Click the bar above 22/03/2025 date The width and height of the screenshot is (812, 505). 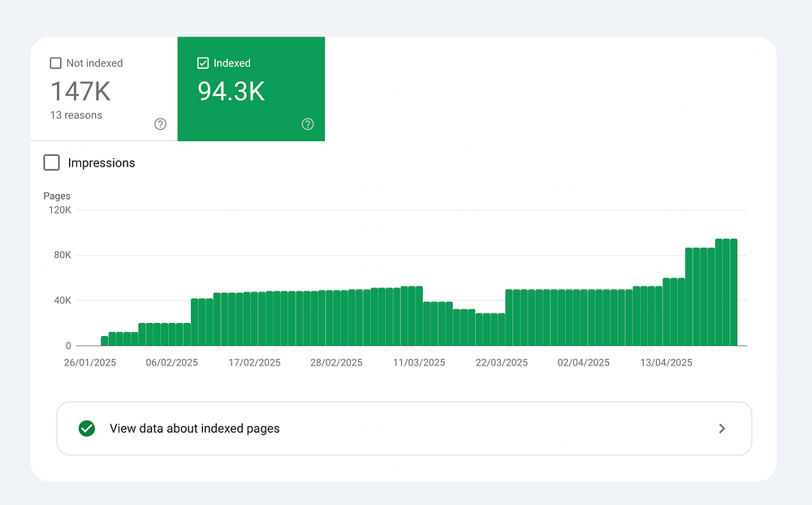[x=502, y=330]
